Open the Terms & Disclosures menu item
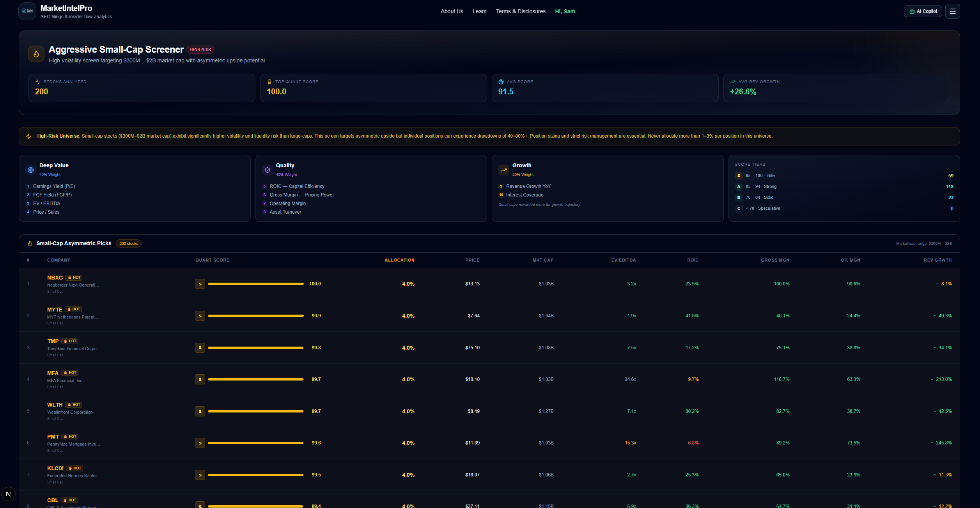Viewport: 980px width, 508px height. pos(521,11)
